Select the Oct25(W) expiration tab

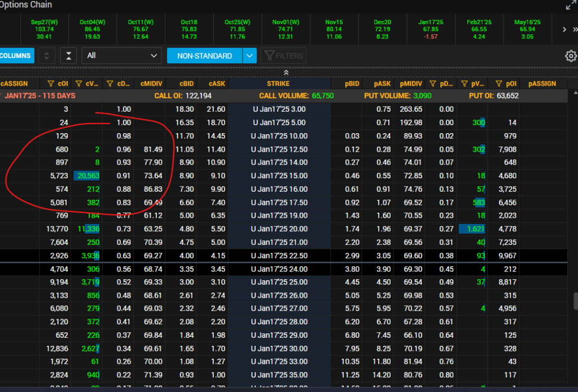[x=238, y=29]
